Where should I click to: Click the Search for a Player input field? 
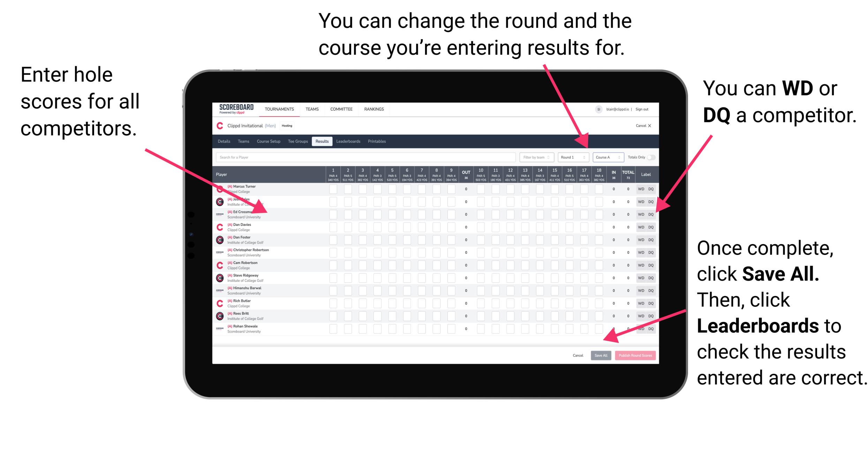tap(364, 157)
